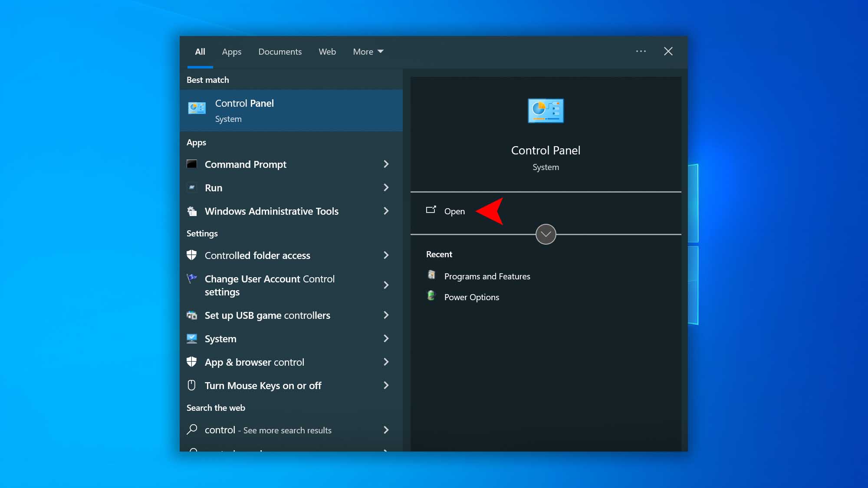Select the Command Prompt result
Image resolution: width=868 pixels, height=488 pixels.
(x=245, y=164)
